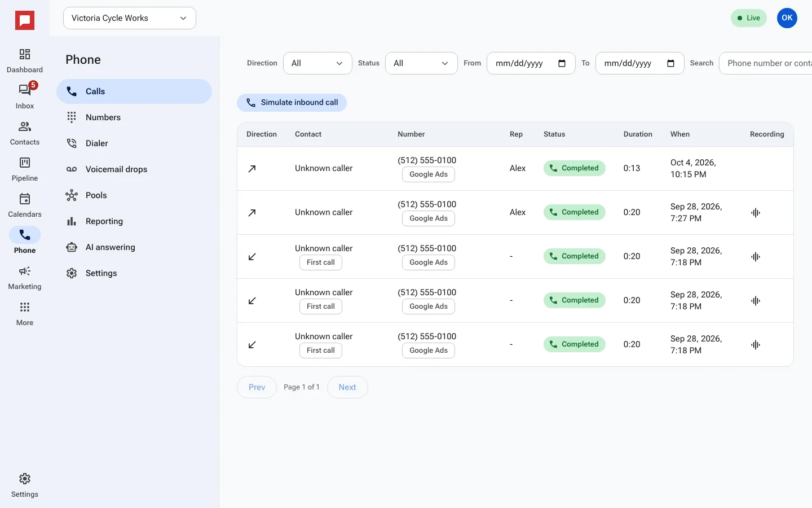
Task: Click the Recording column header
Action: tap(767, 134)
